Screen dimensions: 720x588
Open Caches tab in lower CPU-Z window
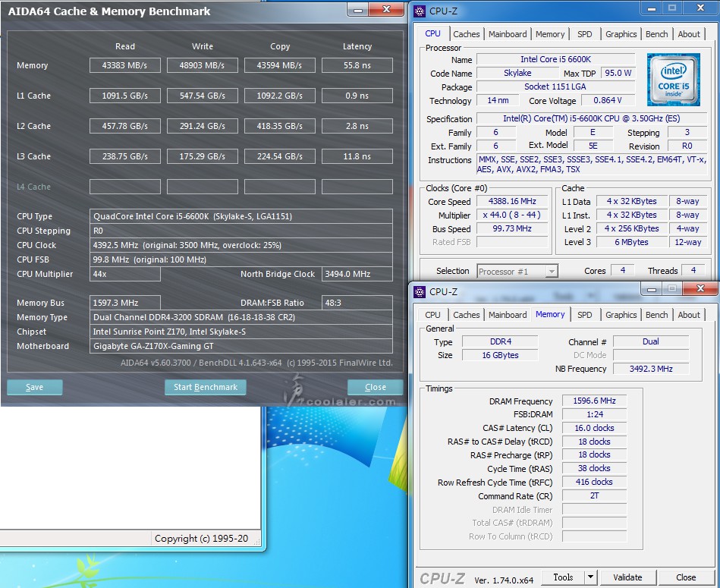466,315
